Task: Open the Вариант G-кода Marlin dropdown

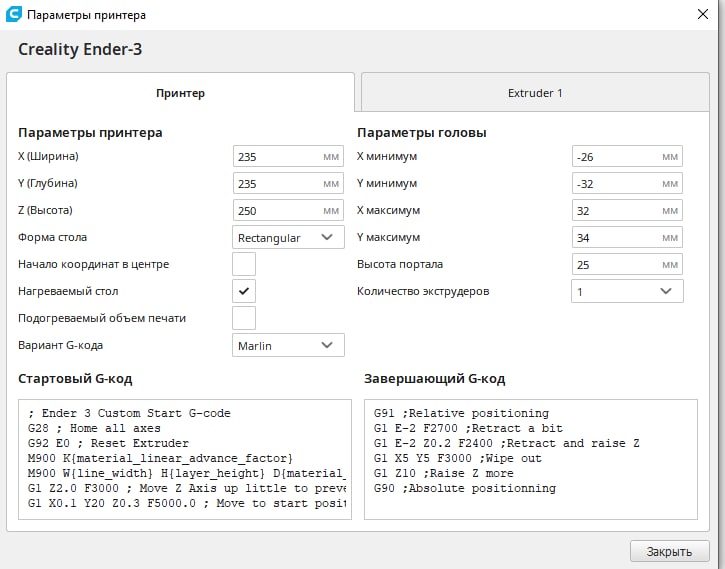Action: (288, 345)
